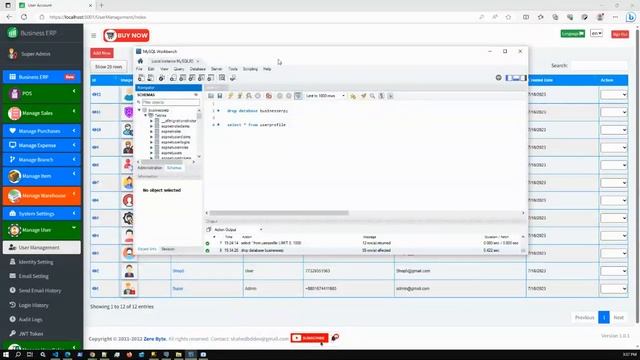The width and height of the screenshot is (640, 360).
Task: Open the Limit to 1000 rows dropdown
Action: tap(325, 96)
